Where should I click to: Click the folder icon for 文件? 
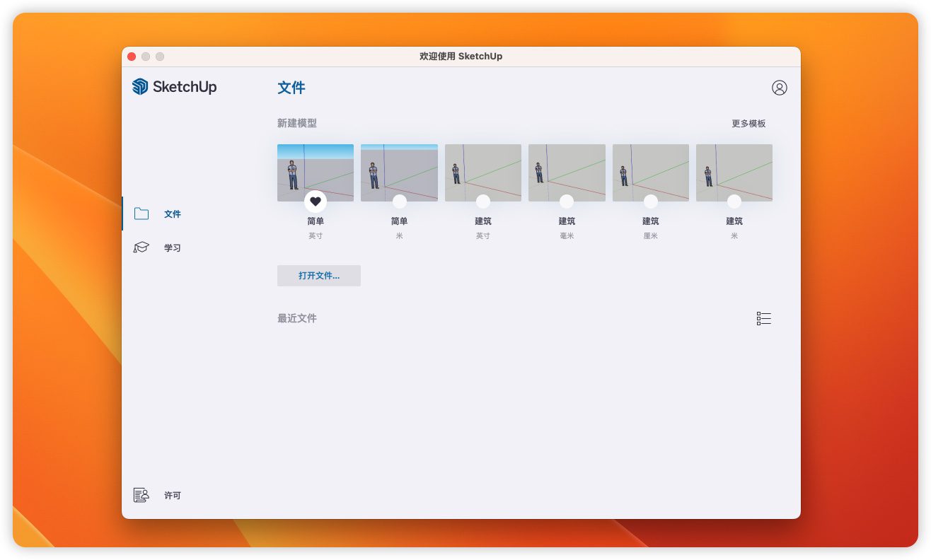pos(141,214)
